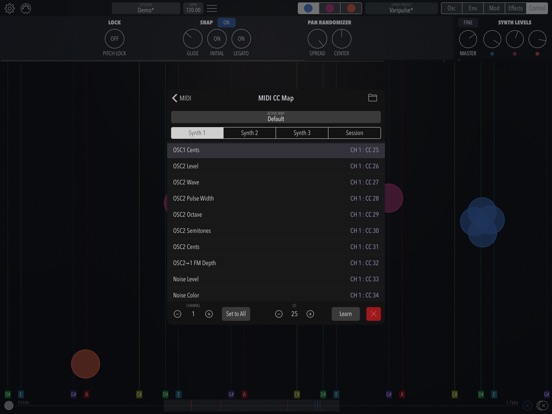Switch to the Effects tab
The image size is (552, 414).
point(515,8)
